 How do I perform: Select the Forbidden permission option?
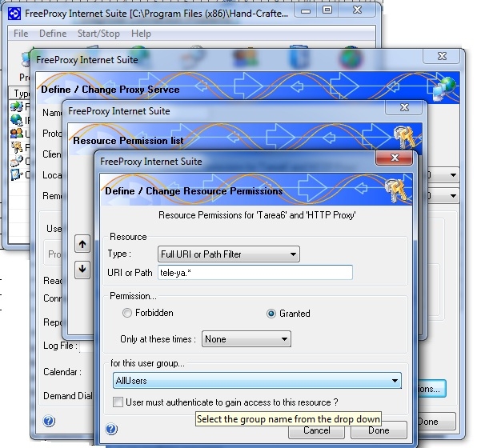tap(127, 313)
